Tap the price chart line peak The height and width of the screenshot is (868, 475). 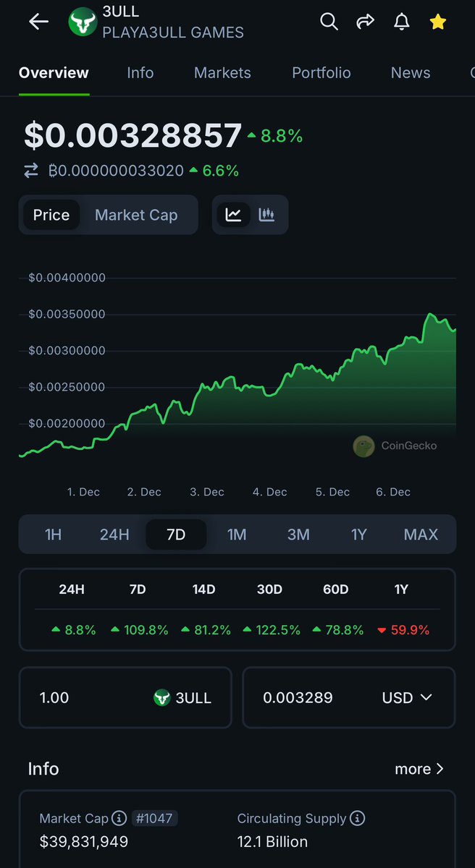click(x=430, y=315)
